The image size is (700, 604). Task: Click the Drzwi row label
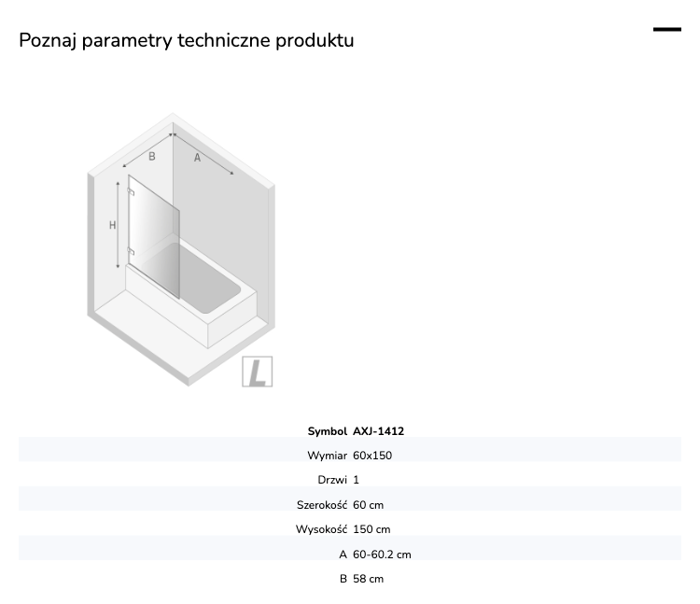pos(332,480)
